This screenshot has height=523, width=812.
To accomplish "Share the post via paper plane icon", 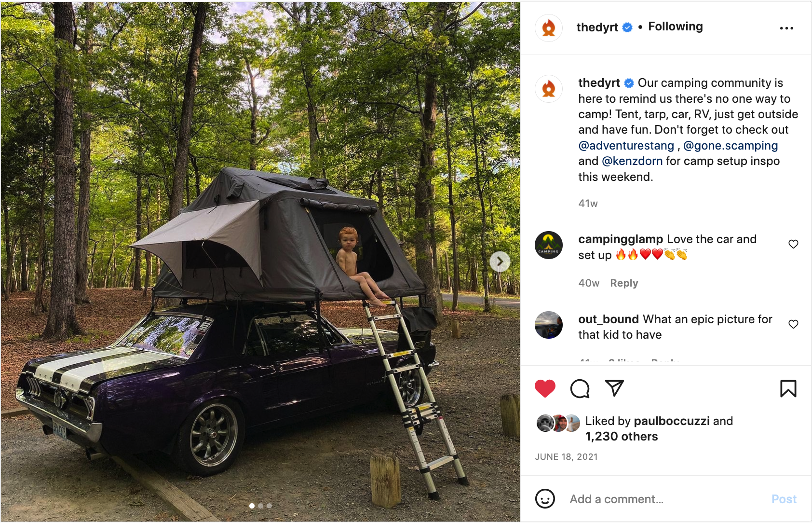I will click(x=614, y=388).
